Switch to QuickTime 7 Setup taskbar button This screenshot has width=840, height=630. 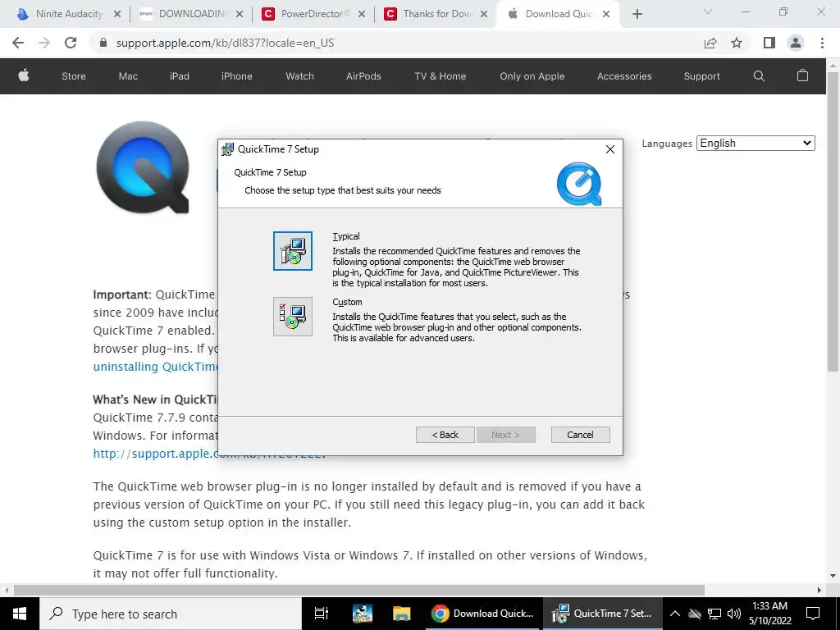[603, 614]
